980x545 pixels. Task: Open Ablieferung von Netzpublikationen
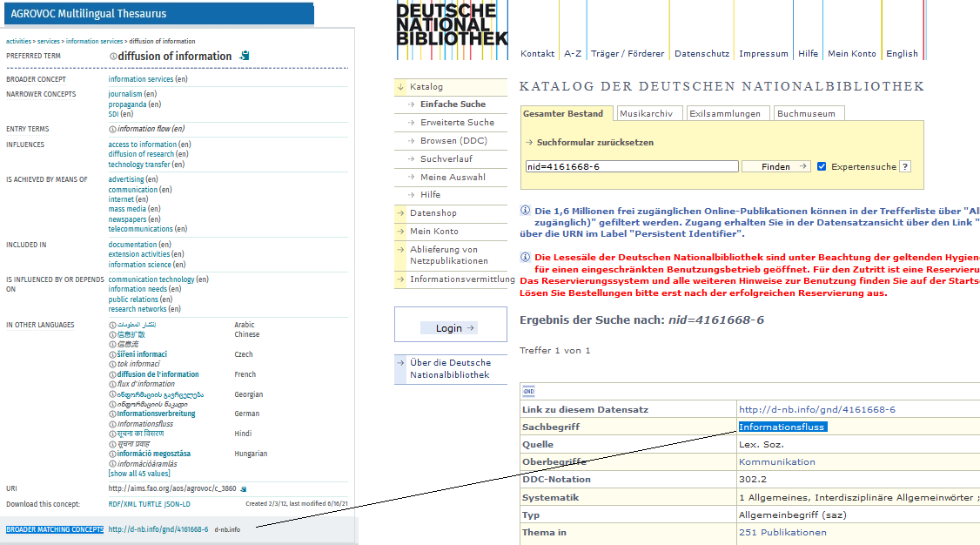pos(449,255)
